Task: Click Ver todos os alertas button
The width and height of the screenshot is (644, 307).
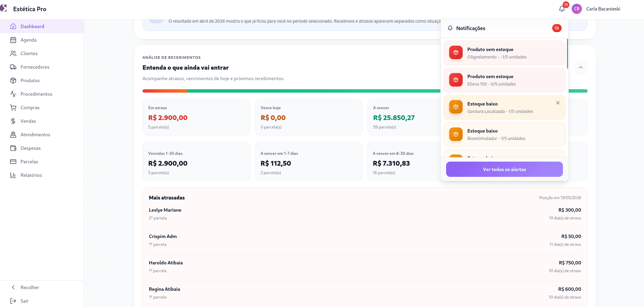Action: tap(505, 169)
